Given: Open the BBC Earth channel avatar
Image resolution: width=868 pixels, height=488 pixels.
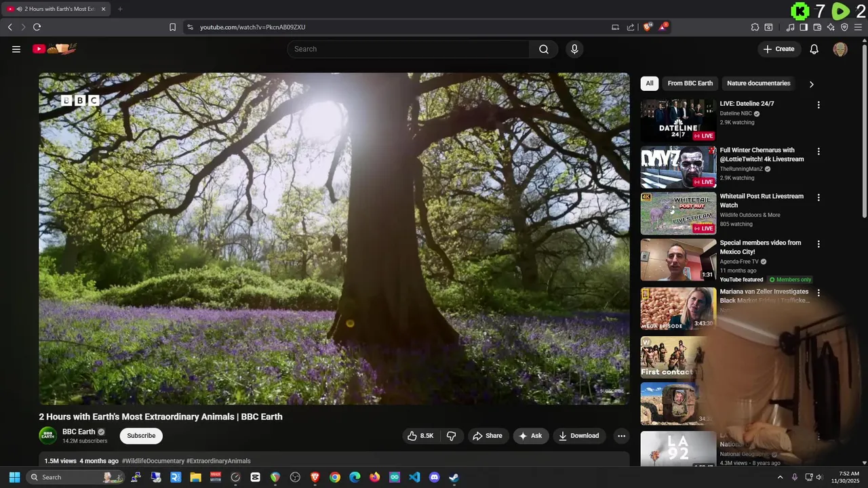Looking at the screenshot, I should pyautogui.click(x=47, y=435).
